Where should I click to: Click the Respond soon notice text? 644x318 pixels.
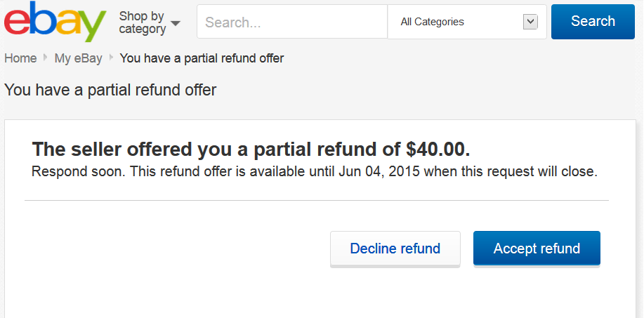point(314,171)
